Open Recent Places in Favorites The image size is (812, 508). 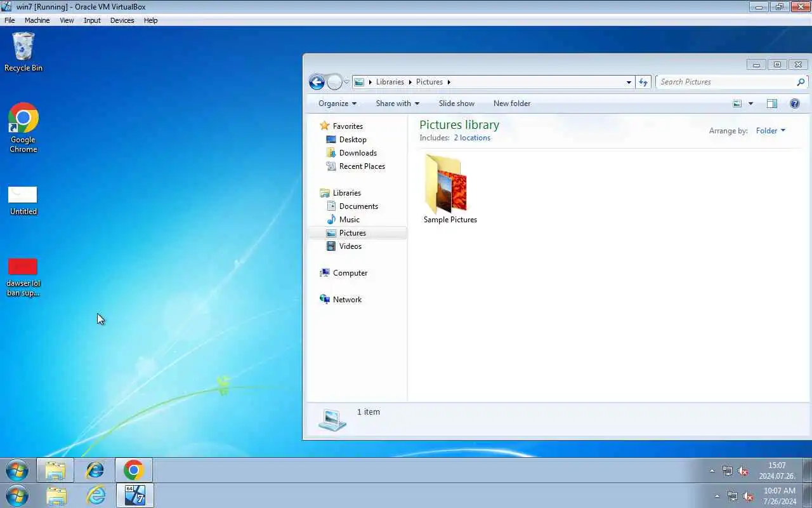coord(355,166)
